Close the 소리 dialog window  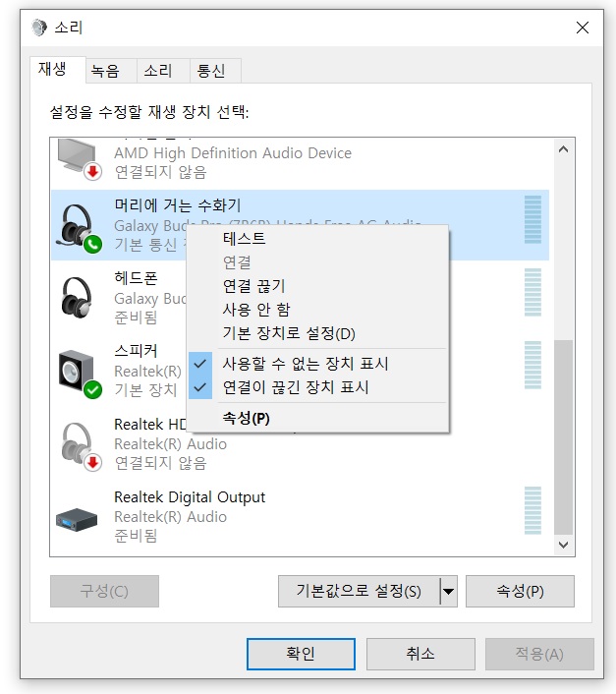(583, 28)
